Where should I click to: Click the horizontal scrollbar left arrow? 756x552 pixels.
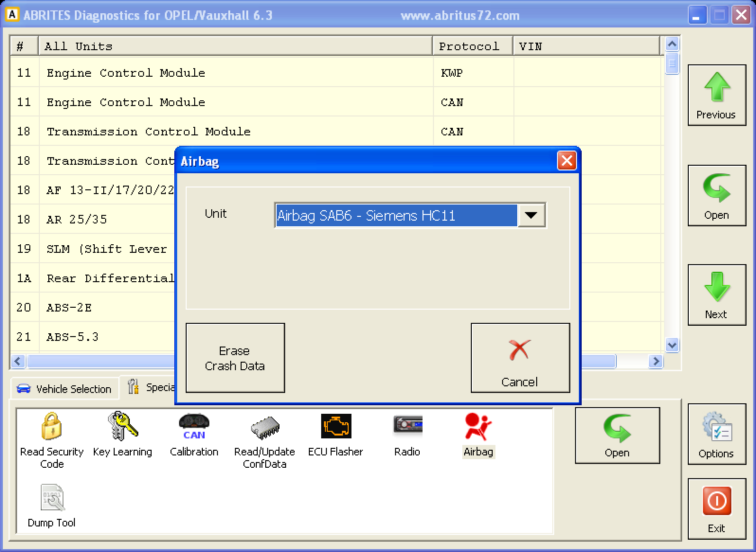(18, 362)
